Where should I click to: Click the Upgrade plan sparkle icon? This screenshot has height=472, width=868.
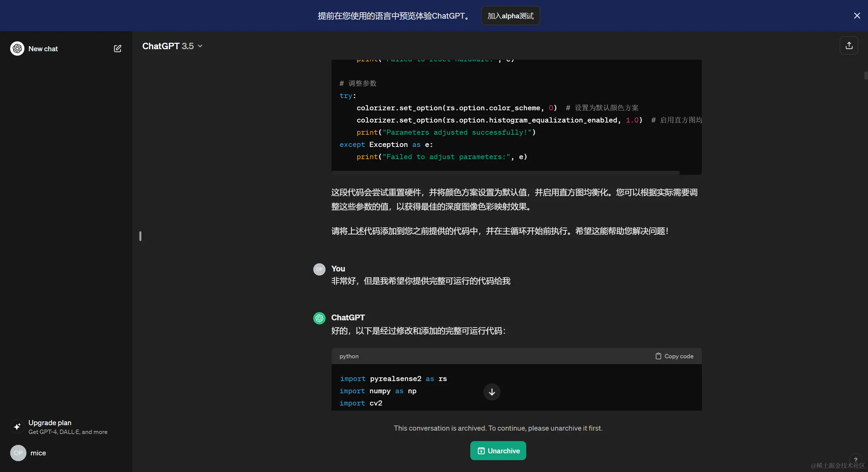click(x=17, y=427)
